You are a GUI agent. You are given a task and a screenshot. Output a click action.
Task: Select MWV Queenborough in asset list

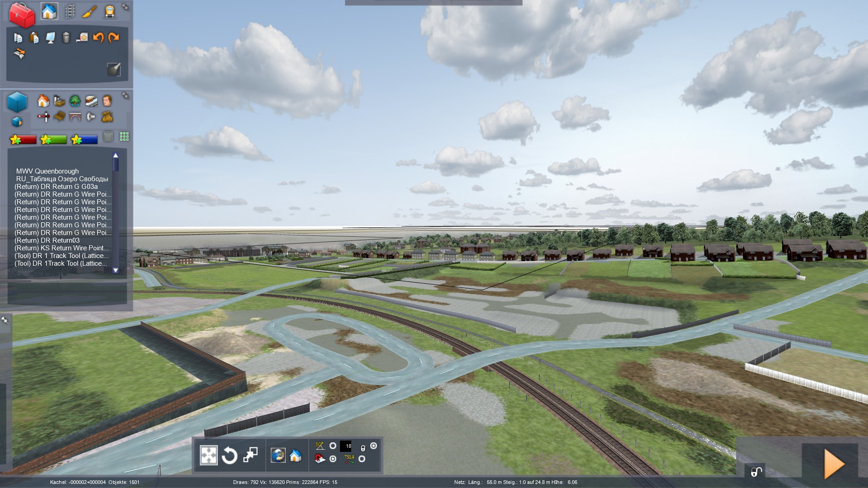click(47, 171)
